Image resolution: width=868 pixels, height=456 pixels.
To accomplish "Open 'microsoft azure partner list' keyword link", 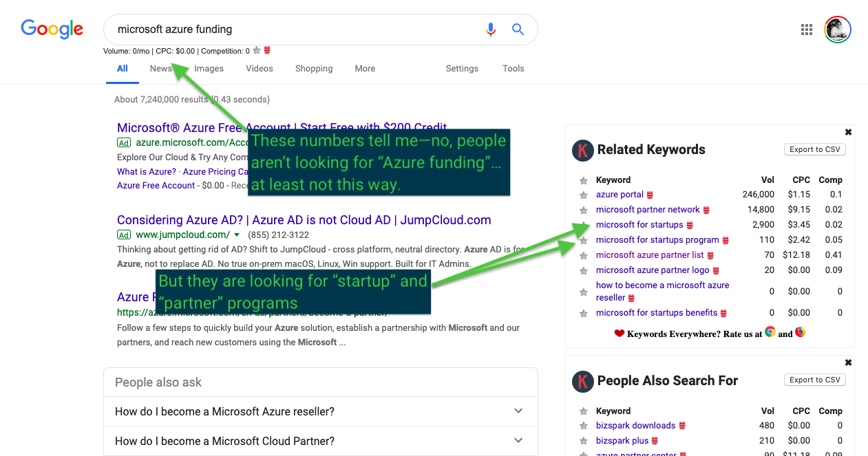I will click(x=650, y=255).
